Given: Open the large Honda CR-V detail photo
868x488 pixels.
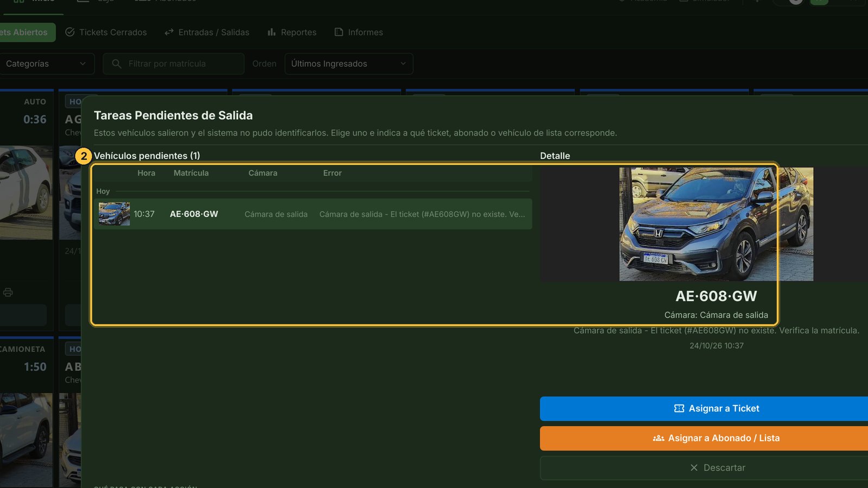Looking at the screenshot, I should pos(716,224).
